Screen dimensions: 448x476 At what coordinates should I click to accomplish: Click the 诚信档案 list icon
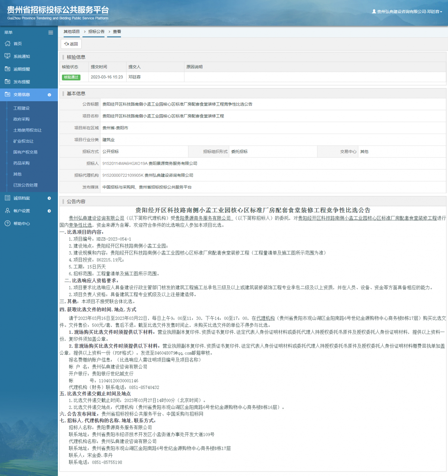(x=7, y=198)
